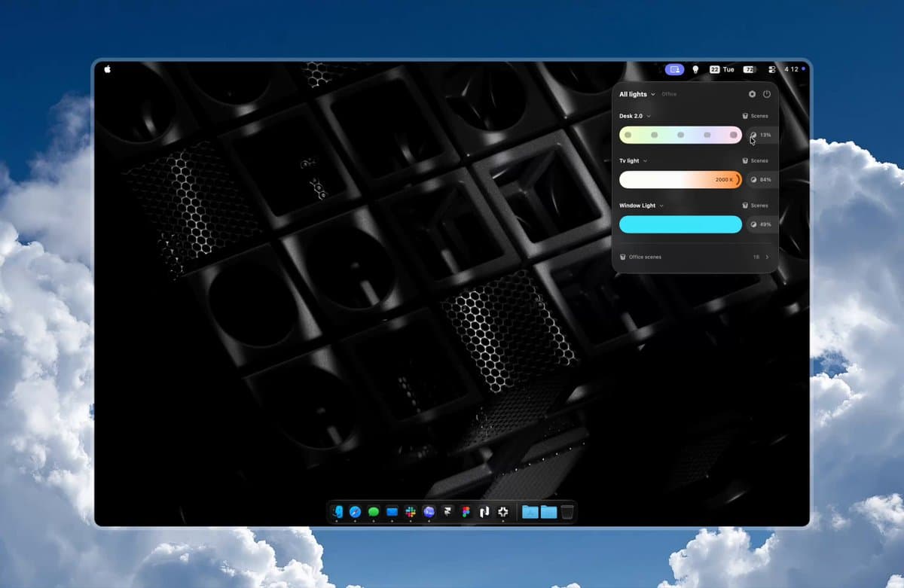Screen dimensions: 904x588
Task: Click the Desk 2.0 brightness 13% control
Action: (x=762, y=135)
